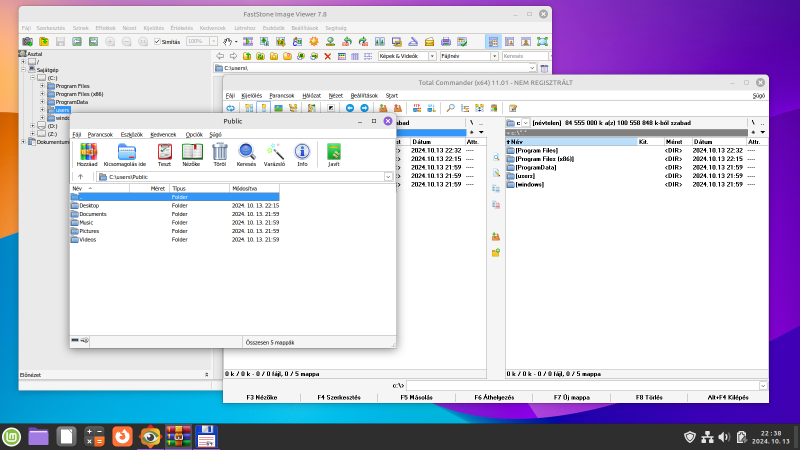Open the Total Commander command line history dropdown
800x450 pixels.
(x=763, y=386)
